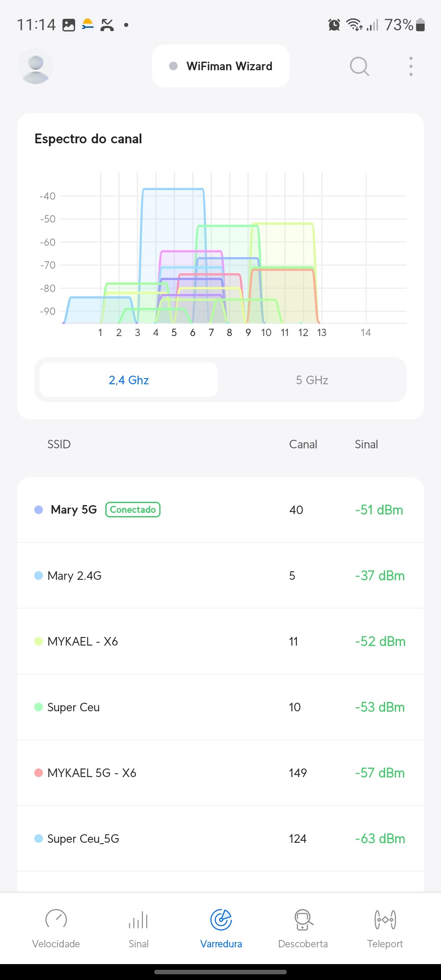
Task: Click the MYKAEL - X6 color dot
Action: click(x=38, y=641)
